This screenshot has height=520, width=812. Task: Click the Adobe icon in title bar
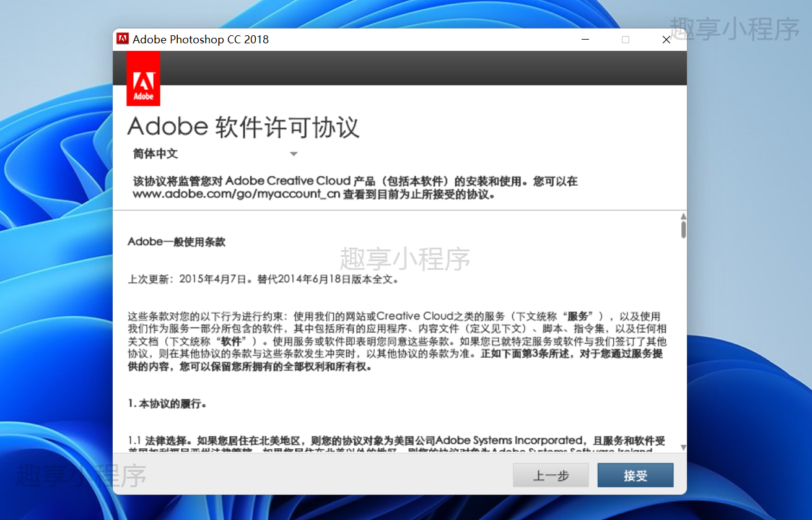(123, 39)
